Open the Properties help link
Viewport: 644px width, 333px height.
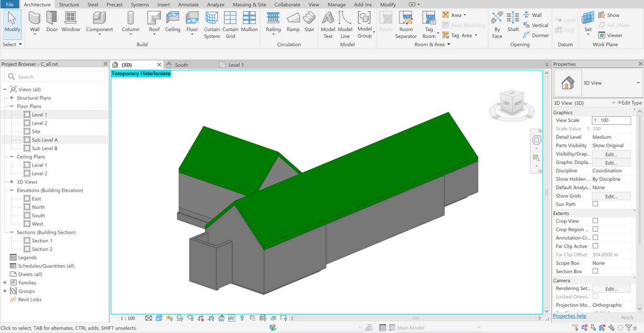pyautogui.click(x=570, y=316)
